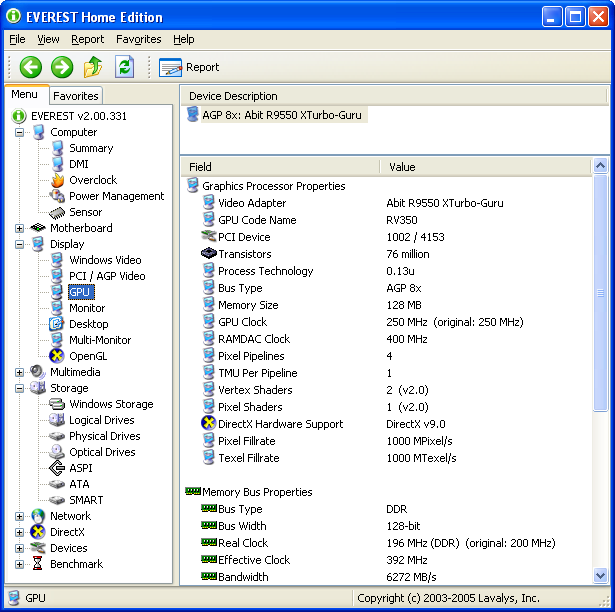Image resolution: width=615 pixels, height=612 pixels.
Task: Open the OpenGL tree entry
Action: pyautogui.click(x=88, y=356)
